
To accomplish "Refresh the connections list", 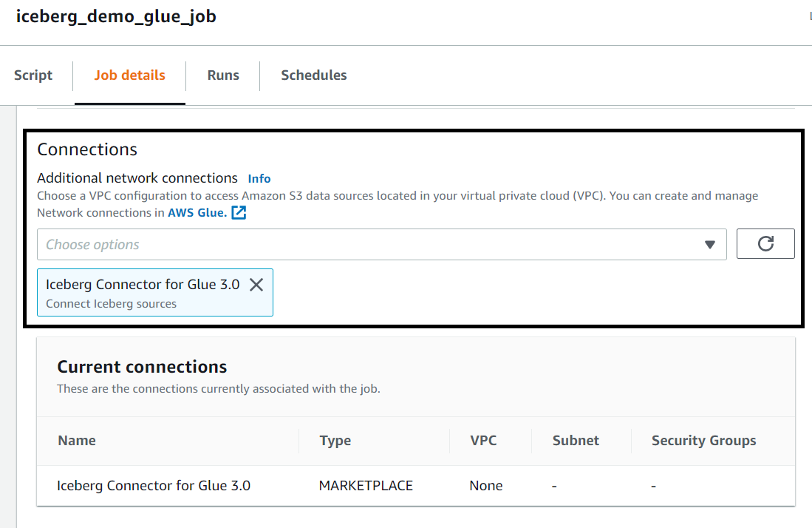I will [x=765, y=243].
